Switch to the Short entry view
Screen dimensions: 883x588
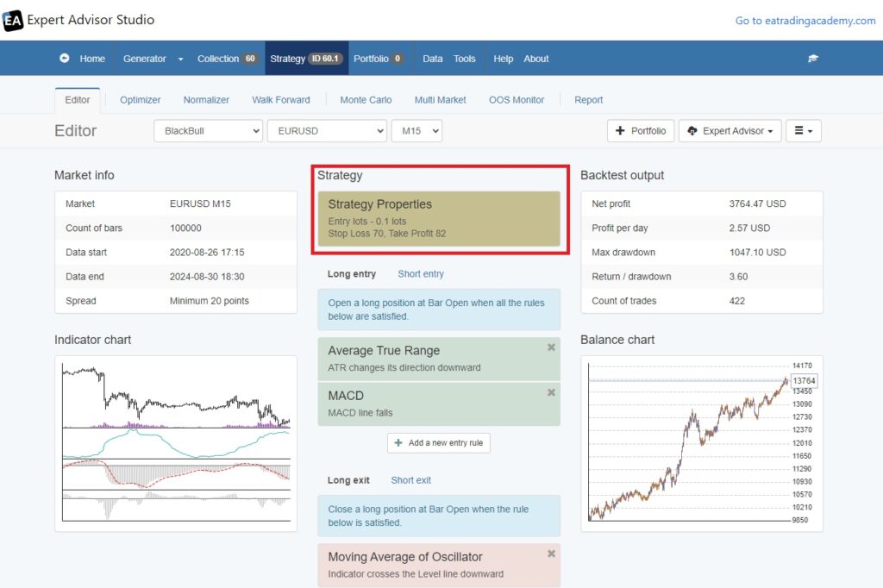(x=421, y=273)
